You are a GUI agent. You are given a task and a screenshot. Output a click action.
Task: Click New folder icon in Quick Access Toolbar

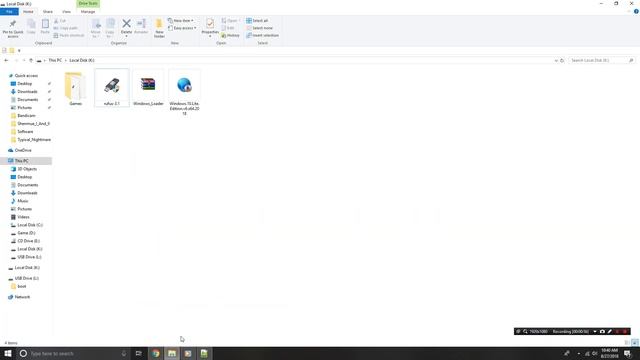tap(12, 51)
